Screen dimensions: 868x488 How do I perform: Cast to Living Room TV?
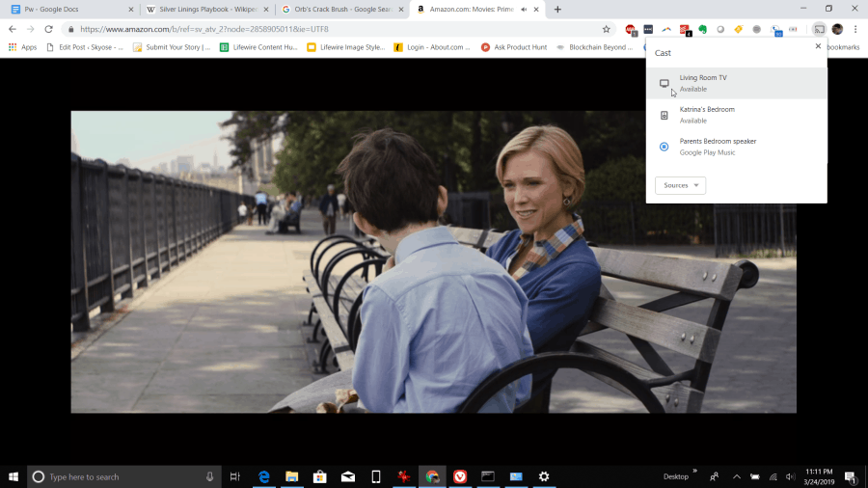coord(736,83)
